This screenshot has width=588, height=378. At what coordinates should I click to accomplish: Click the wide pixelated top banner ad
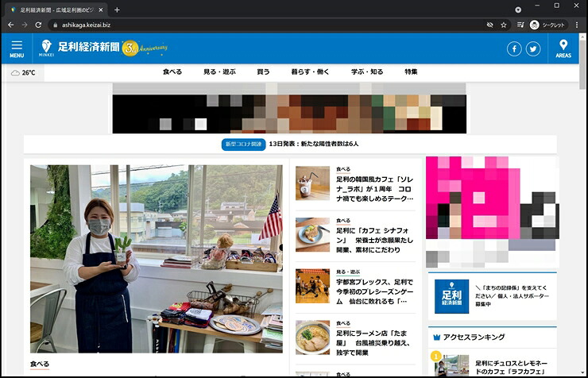(x=289, y=108)
